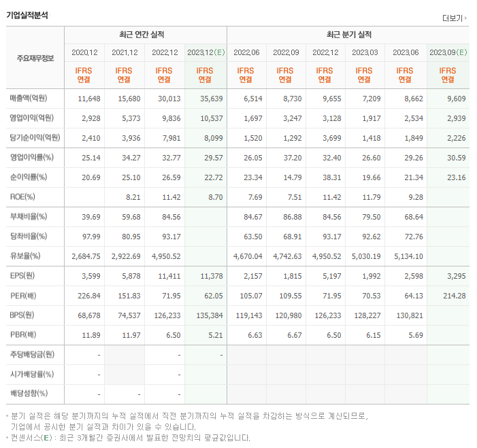
Task: Select estimated revenue value 35,639
Action: pos(212,99)
